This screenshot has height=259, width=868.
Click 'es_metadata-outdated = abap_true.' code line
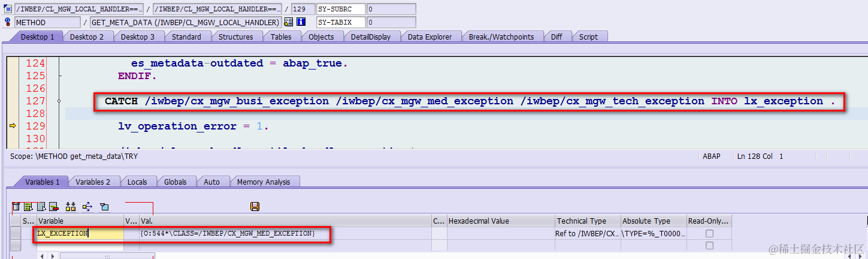point(240,64)
